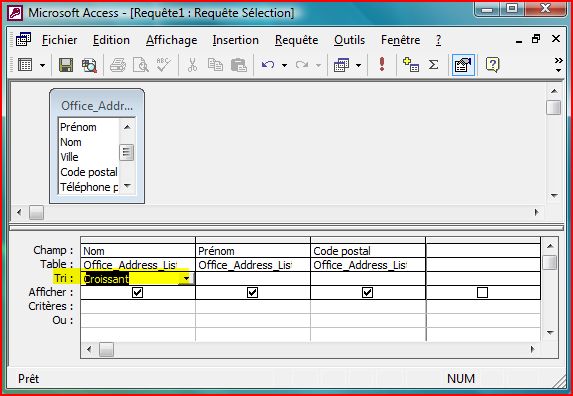Screen dimensions: 573x396
Task: Uncheck Afficher for the Nom column
Action: 137,293
